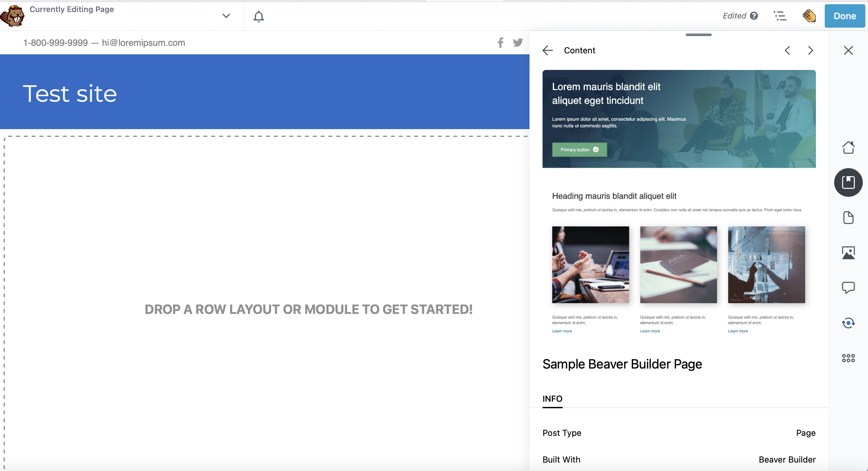
Task: Click the panel drag handle bar
Action: [x=698, y=35]
